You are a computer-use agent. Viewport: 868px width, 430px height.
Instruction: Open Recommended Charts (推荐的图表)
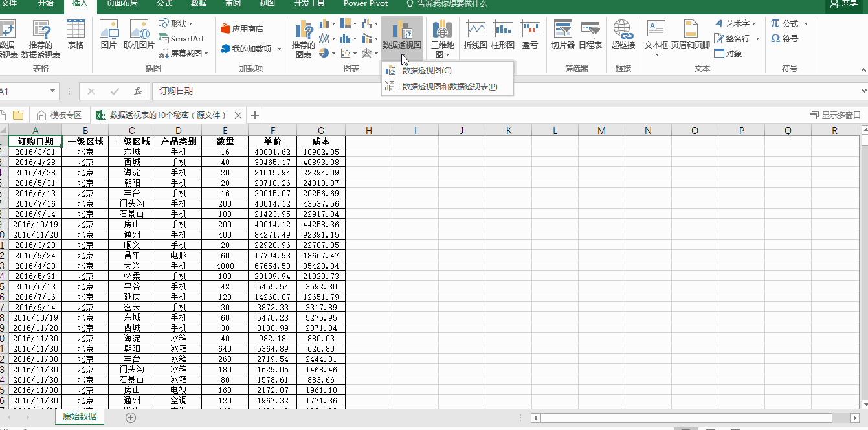304,39
